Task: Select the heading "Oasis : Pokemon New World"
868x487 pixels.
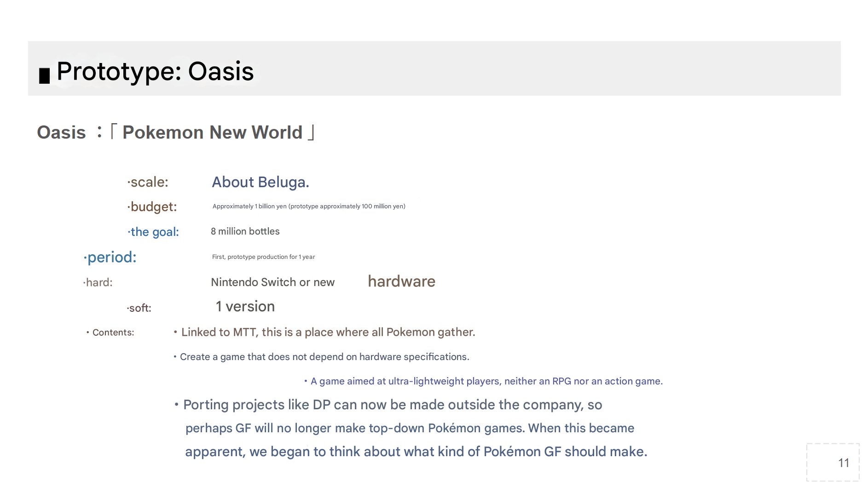Action: click(x=176, y=132)
